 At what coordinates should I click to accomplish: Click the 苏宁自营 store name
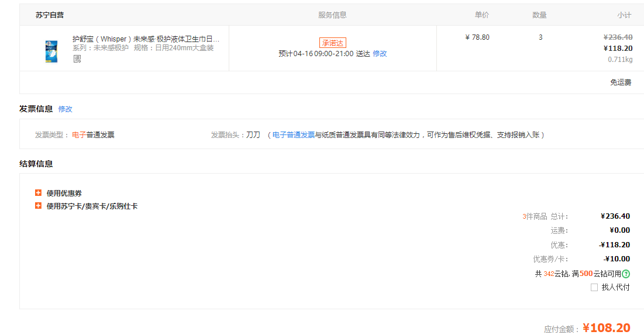point(50,15)
